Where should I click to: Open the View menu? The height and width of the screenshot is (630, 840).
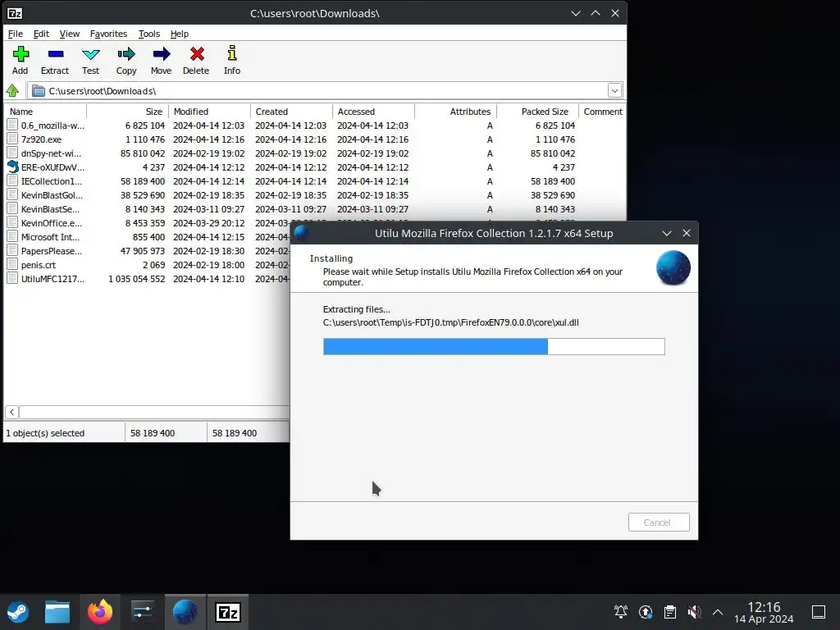click(69, 34)
